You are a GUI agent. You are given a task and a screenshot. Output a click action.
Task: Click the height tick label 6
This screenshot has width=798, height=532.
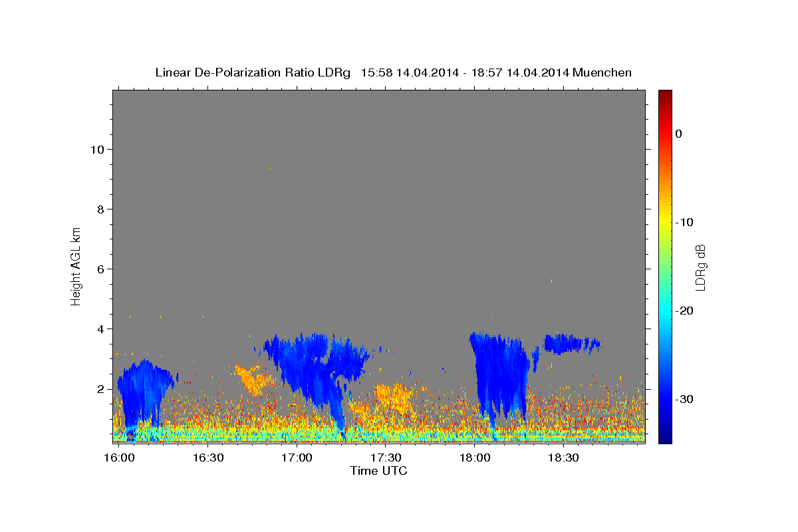pos(101,269)
